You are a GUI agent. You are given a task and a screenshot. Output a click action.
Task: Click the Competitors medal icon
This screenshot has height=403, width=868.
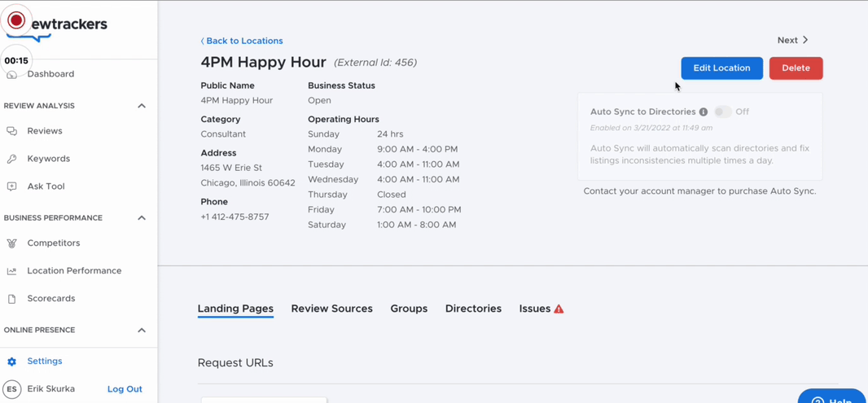coord(11,243)
